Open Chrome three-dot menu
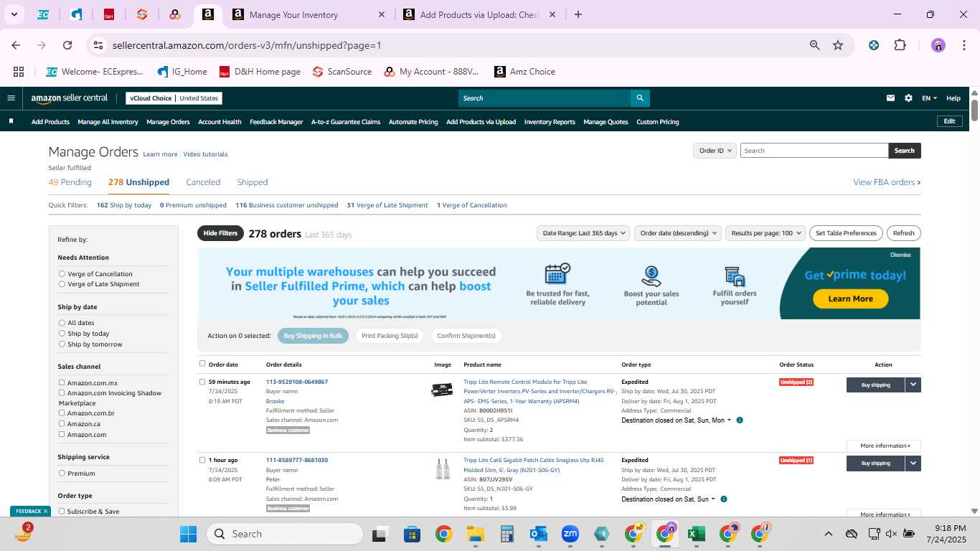The height and width of the screenshot is (551, 980). coord(963,45)
